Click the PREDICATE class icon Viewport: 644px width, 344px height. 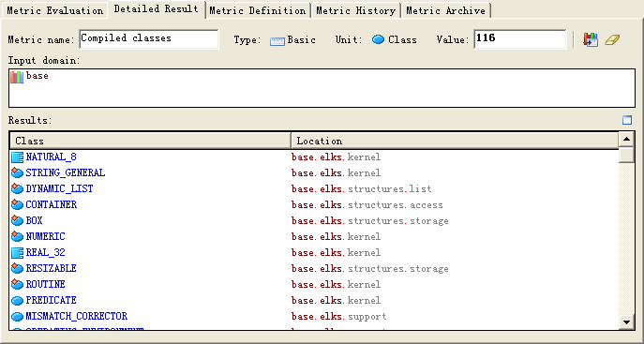(x=17, y=301)
